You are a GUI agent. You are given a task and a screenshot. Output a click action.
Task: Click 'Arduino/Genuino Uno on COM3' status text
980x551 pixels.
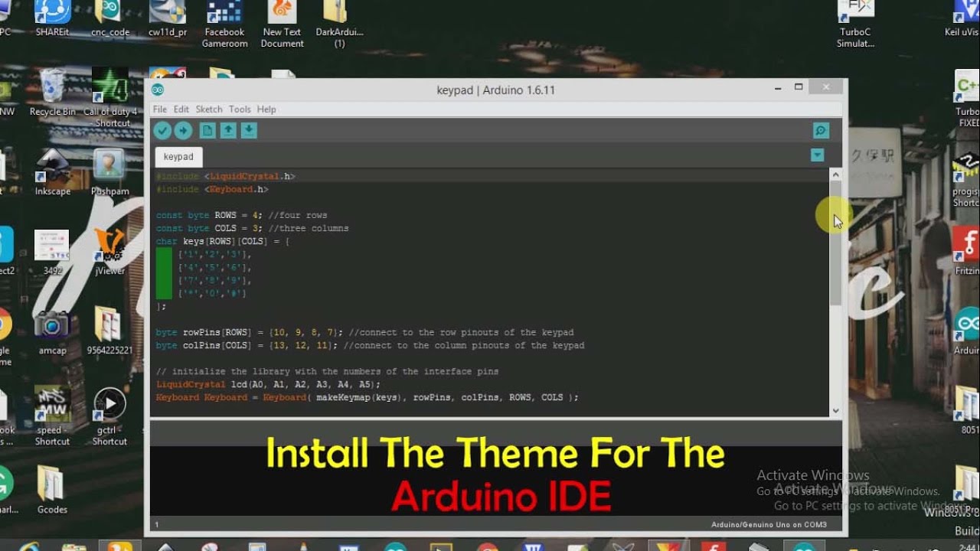769,525
